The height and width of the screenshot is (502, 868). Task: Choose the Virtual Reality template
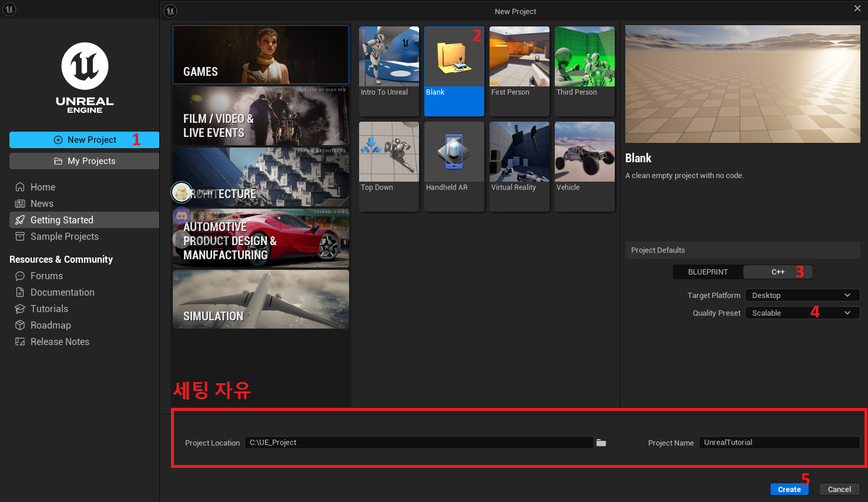pyautogui.click(x=520, y=166)
